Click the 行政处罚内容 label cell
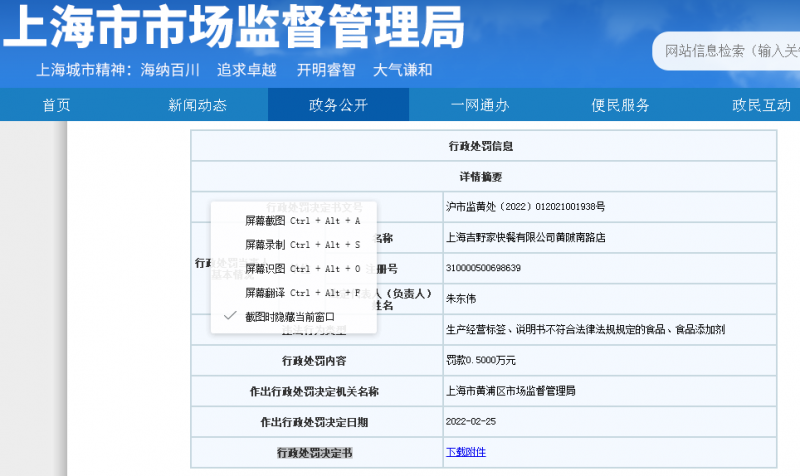The height and width of the screenshot is (476, 800). [317, 361]
